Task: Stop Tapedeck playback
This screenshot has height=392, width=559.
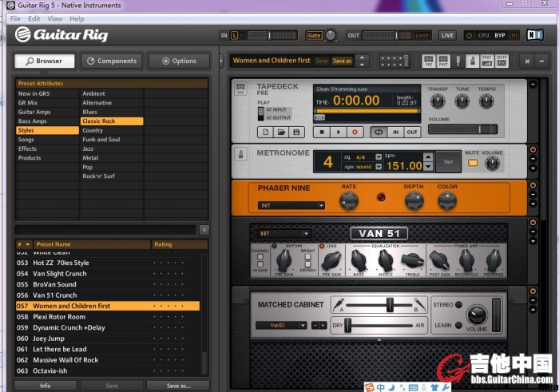Action: tap(322, 133)
